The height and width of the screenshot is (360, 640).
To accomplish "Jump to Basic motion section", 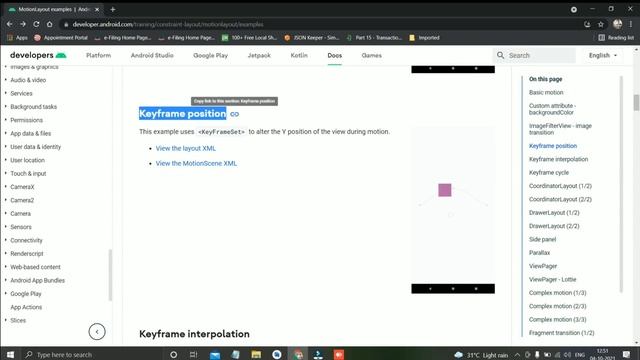I will pos(546,92).
